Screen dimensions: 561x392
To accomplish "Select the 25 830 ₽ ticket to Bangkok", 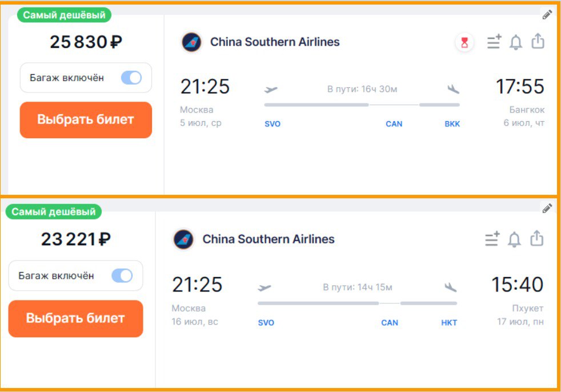I will (x=86, y=120).
